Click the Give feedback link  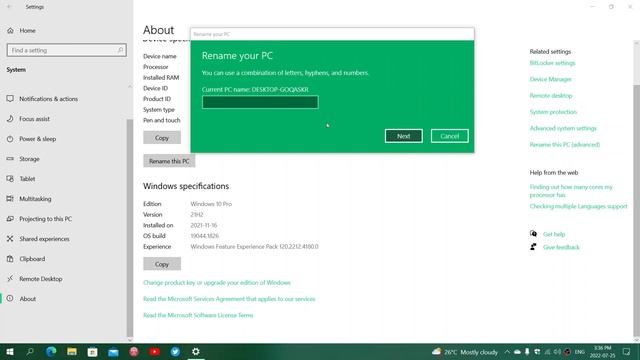point(561,247)
